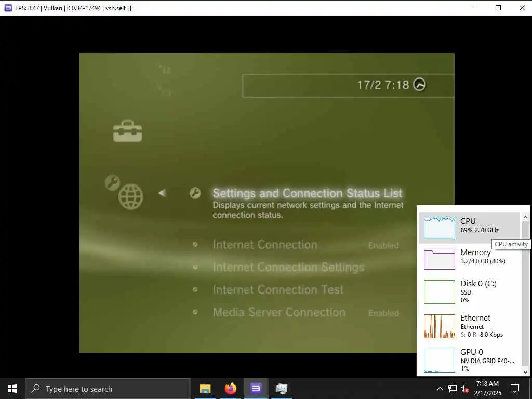Open Firefox from the taskbar
The height and width of the screenshot is (399, 532).
coord(230,389)
